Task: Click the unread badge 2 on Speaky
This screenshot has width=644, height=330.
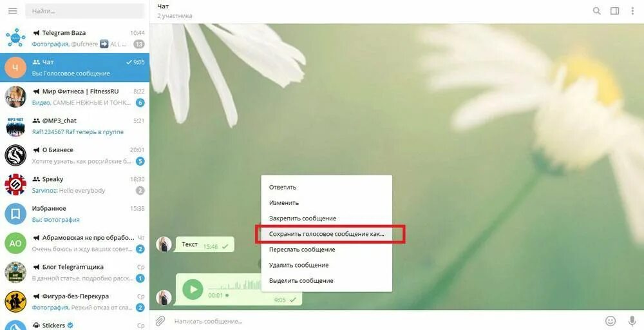Action: click(x=140, y=191)
